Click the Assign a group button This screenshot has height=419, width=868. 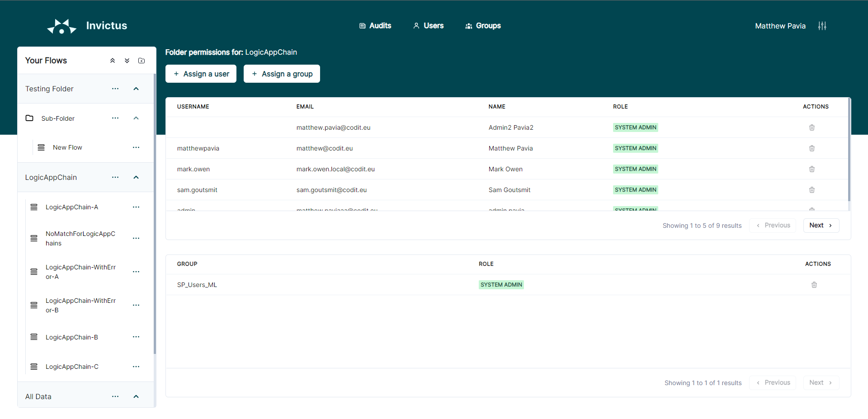282,74
